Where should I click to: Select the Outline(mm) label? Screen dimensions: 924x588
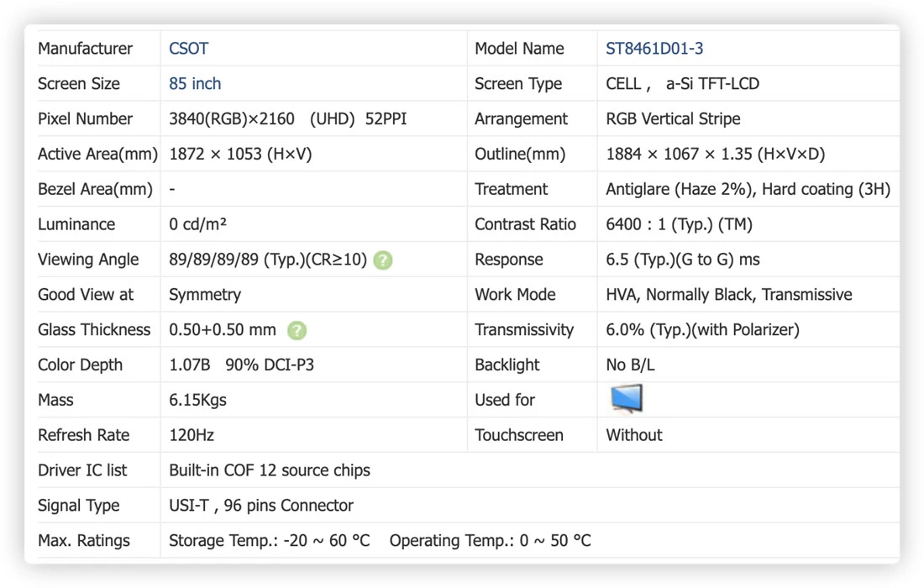[520, 155]
